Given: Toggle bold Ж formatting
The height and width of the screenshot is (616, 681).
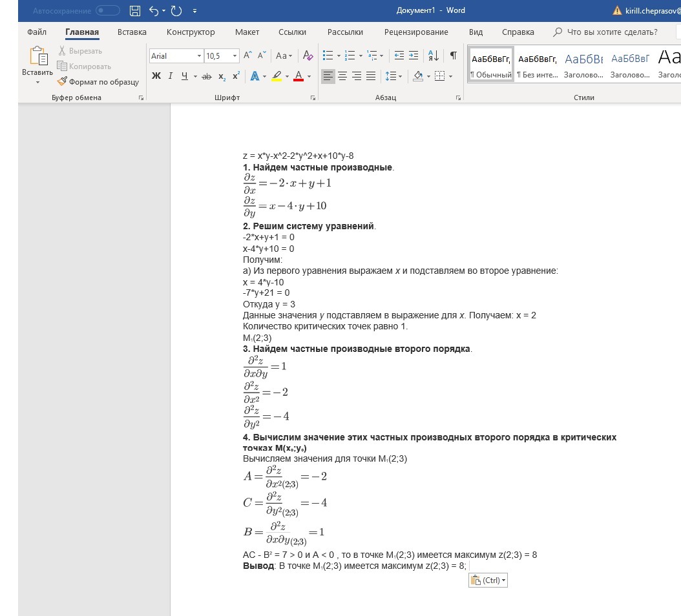Looking at the screenshot, I should coord(156,76).
